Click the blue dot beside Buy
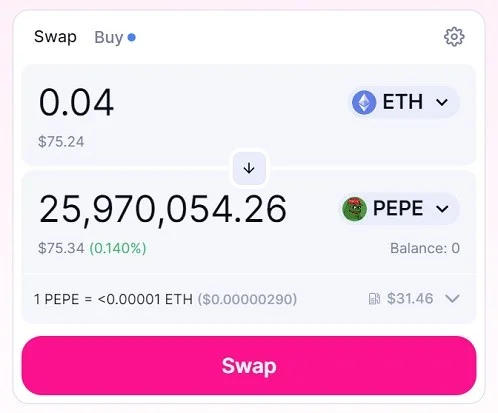The width and height of the screenshot is (498, 413). [132, 37]
